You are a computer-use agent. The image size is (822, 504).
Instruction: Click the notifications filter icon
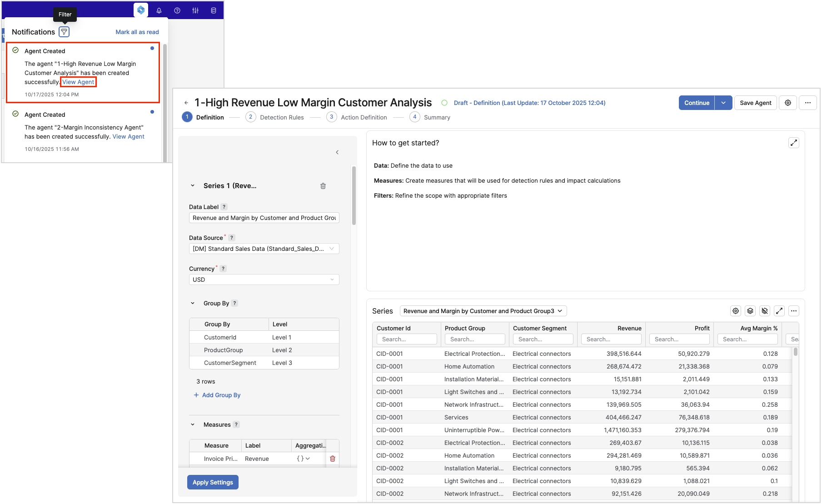click(x=64, y=32)
